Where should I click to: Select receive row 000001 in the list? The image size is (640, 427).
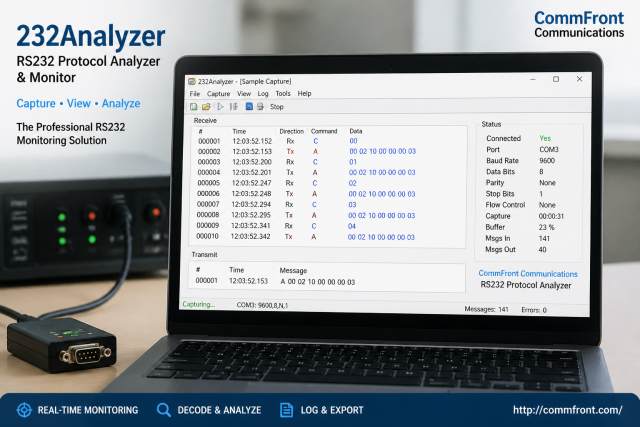point(329,141)
